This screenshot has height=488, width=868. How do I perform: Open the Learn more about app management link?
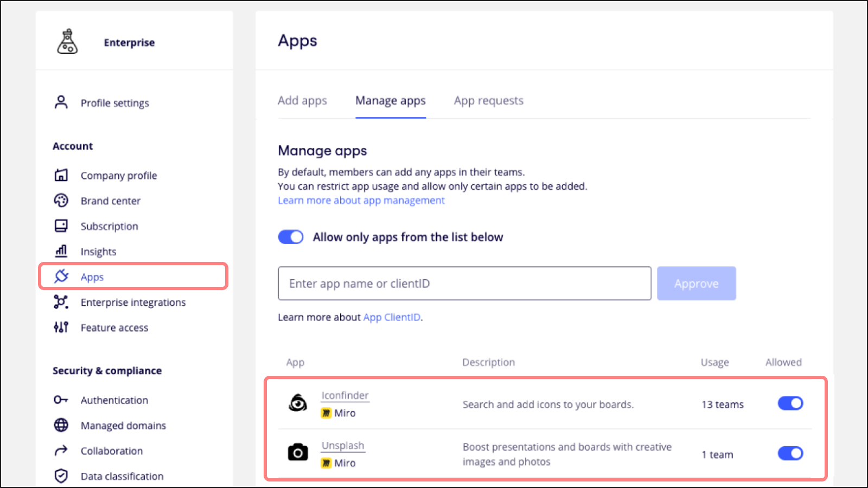(361, 200)
